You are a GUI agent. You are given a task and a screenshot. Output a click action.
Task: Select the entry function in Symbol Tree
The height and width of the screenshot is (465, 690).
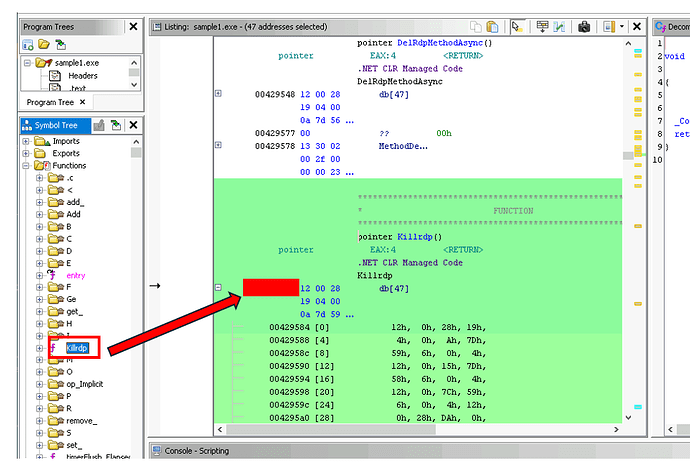point(76,275)
